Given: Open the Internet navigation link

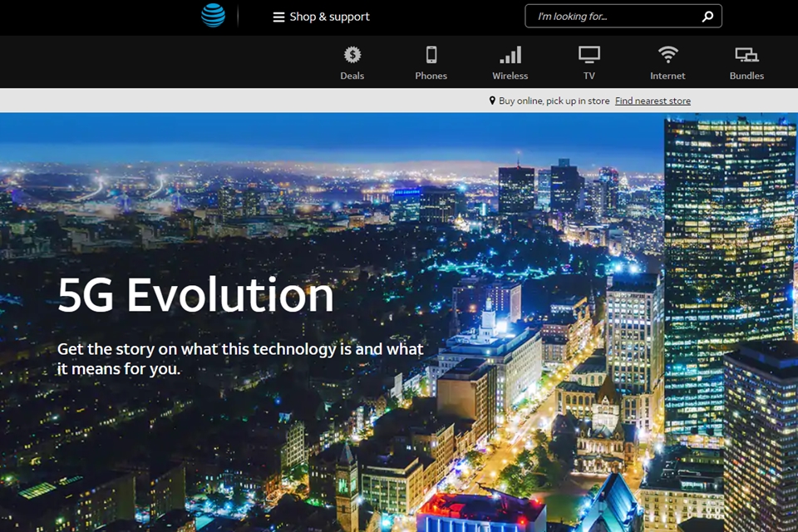Looking at the screenshot, I should 667,76.
